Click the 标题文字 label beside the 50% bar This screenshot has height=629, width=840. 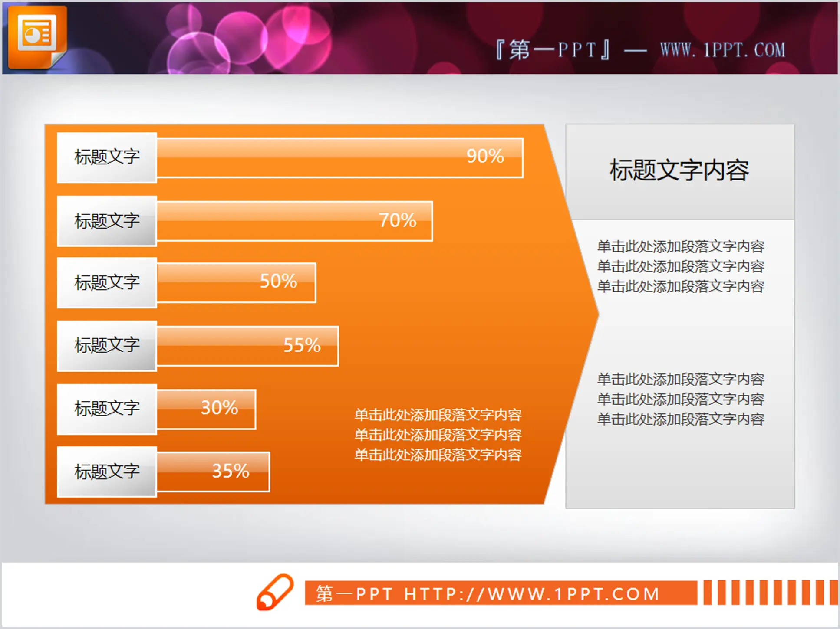tap(107, 283)
